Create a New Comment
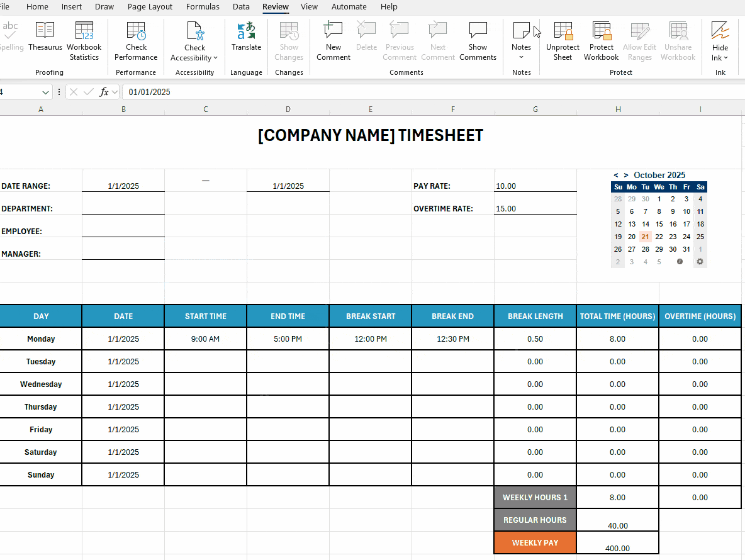 (333, 40)
